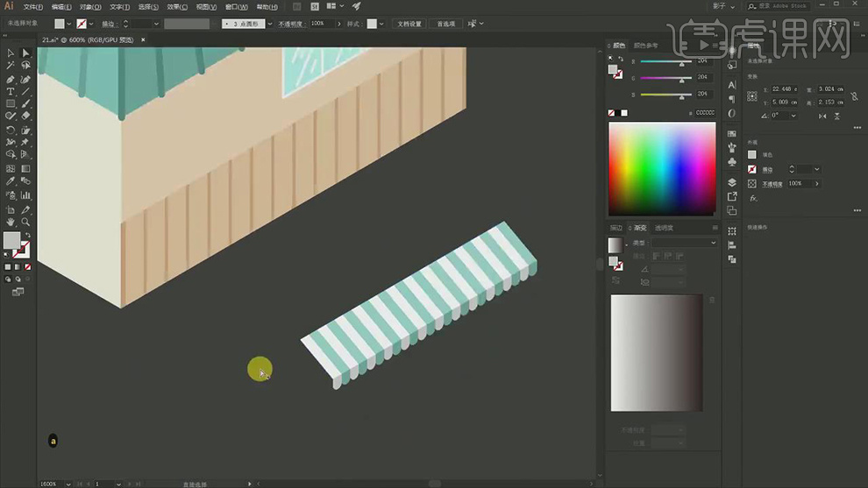Expand the rotation angle dropdown

[x=794, y=116]
